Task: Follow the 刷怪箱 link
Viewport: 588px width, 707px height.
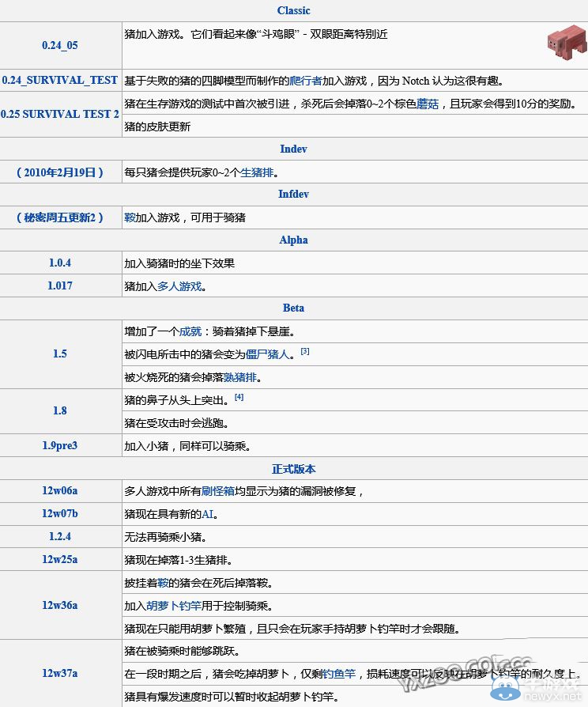Action: pyautogui.click(x=218, y=491)
